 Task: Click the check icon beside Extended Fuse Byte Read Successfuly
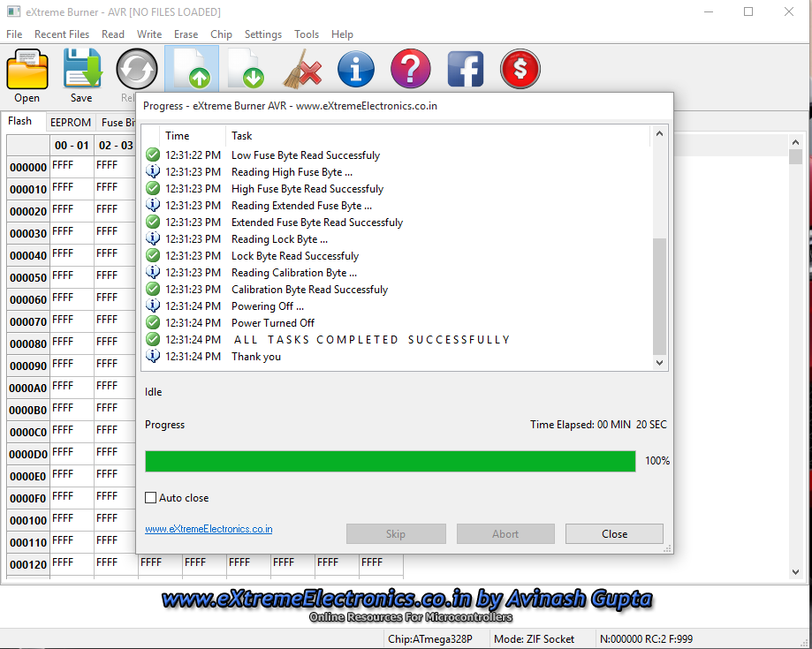153,222
